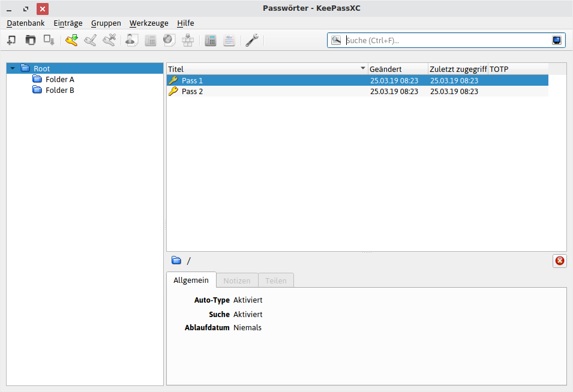Click Pass 2 Geändert date cell
This screenshot has height=392, width=573.
pyautogui.click(x=394, y=92)
